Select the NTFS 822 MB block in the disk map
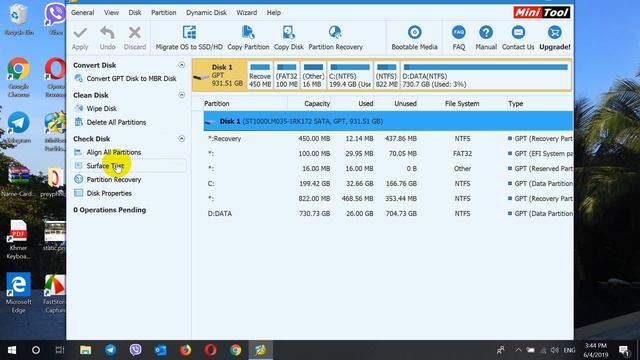 pos(386,75)
